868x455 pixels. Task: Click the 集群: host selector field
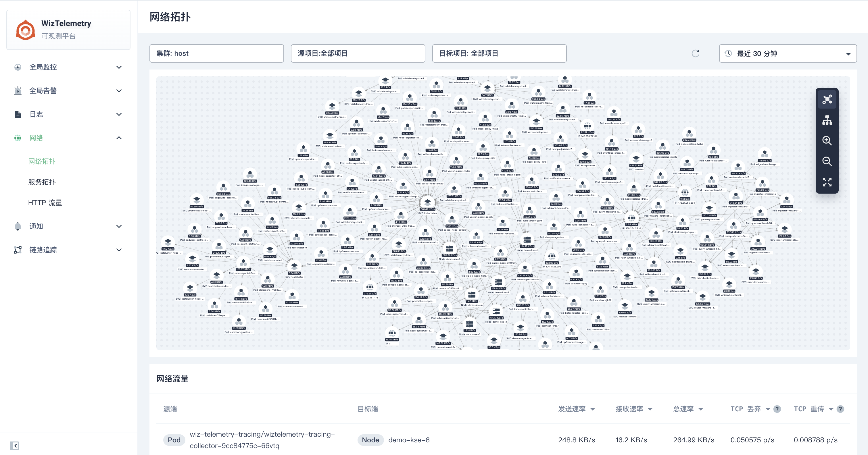click(216, 53)
